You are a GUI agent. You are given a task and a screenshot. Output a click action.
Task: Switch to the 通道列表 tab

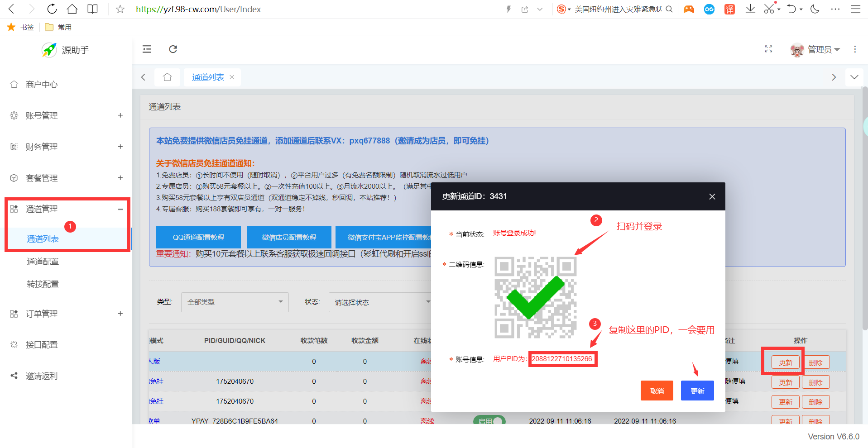point(208,77)
